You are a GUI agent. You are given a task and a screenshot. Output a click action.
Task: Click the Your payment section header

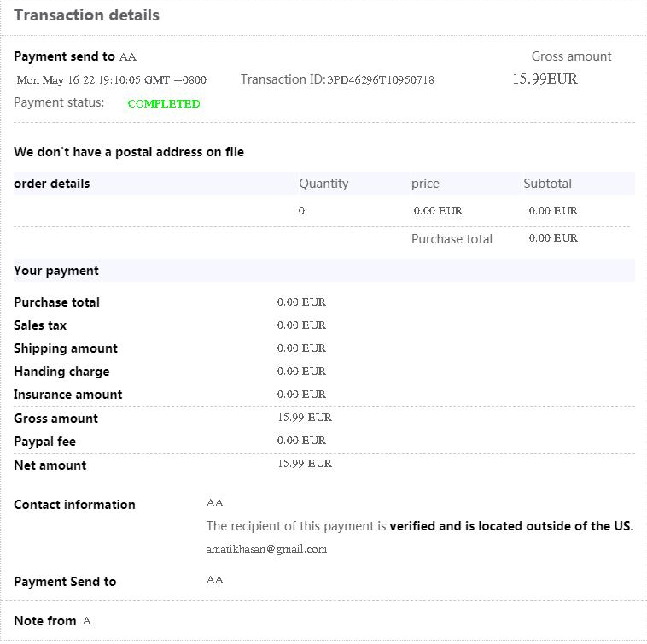point(56,271)
